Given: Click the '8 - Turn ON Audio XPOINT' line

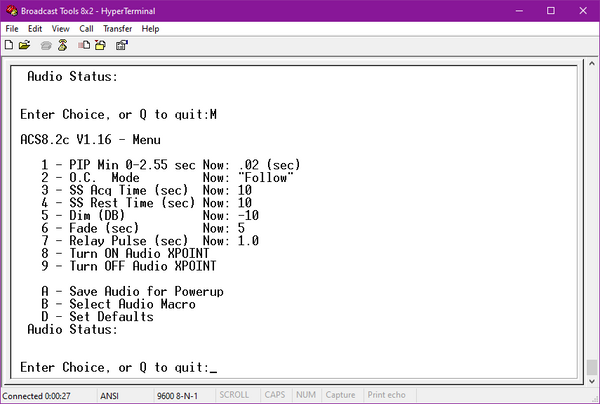Looking at the screenshot, I should [x=125, y=253].
